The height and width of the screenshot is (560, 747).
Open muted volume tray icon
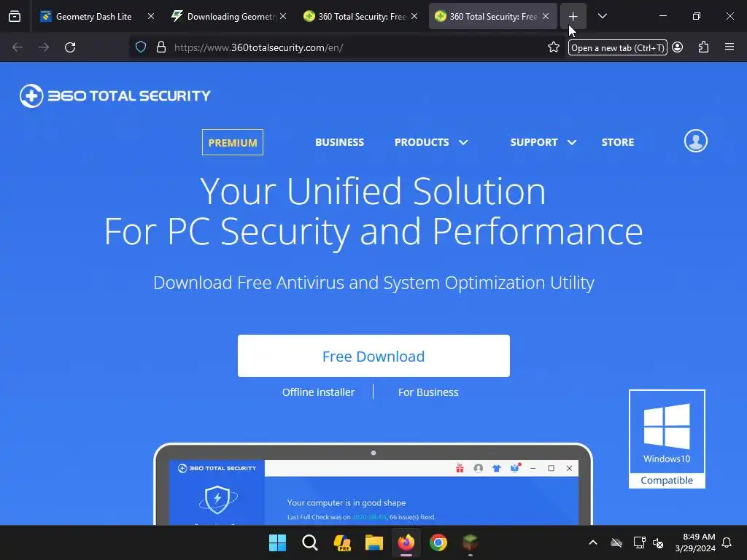tap(658, 542)
